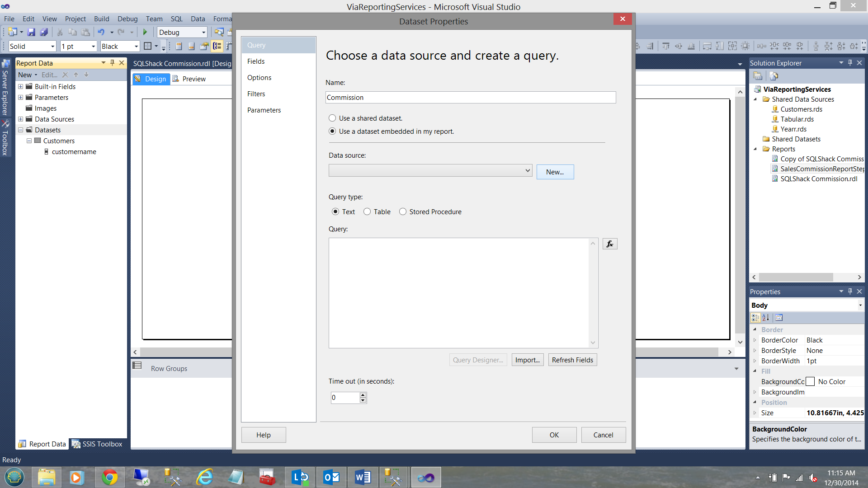Image resolution: width=868 pixels, height=488 pixels.
Task: Click Save All icon in toolbar
Action: coord(44,32)
